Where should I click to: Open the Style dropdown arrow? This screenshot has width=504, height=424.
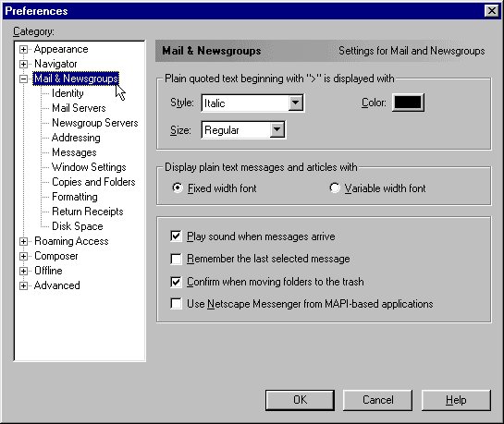pos(295,103)
